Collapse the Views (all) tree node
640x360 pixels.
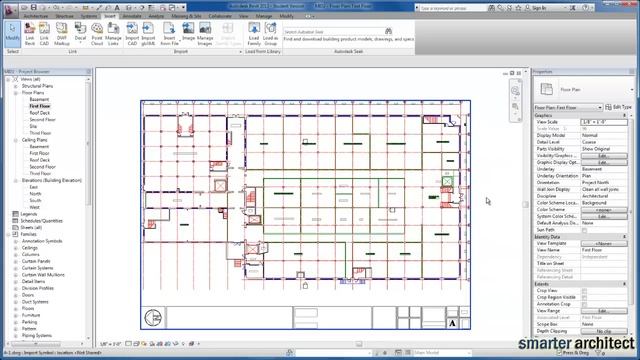coord(9,79)
